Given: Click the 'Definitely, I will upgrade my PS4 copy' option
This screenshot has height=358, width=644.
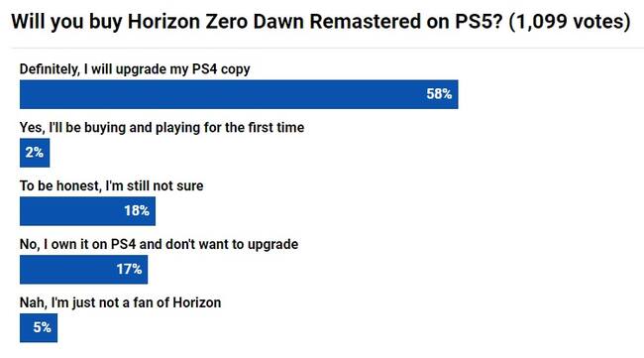Looking at the screenshot, I should [x=135, y=69].
